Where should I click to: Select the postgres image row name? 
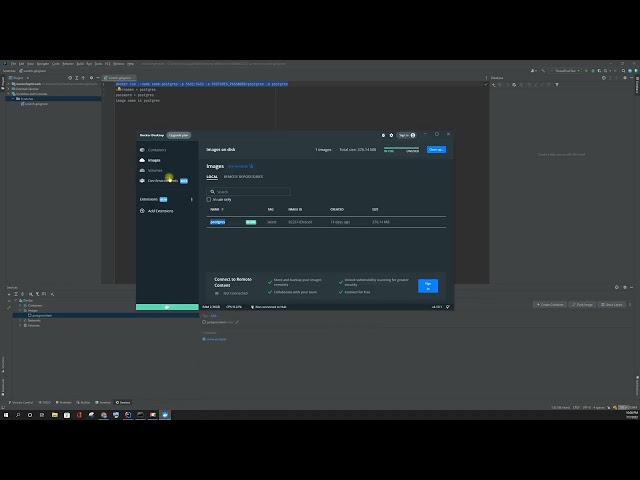[x=218, y=222]
